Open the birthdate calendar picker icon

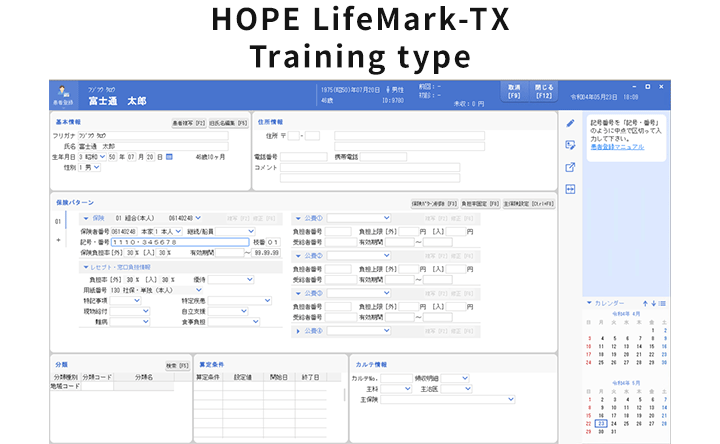169,157
